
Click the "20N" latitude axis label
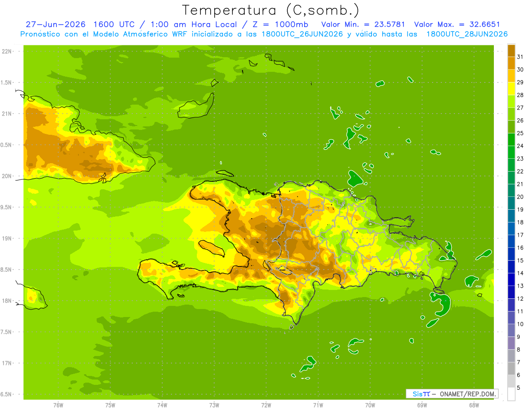[7, 176]
